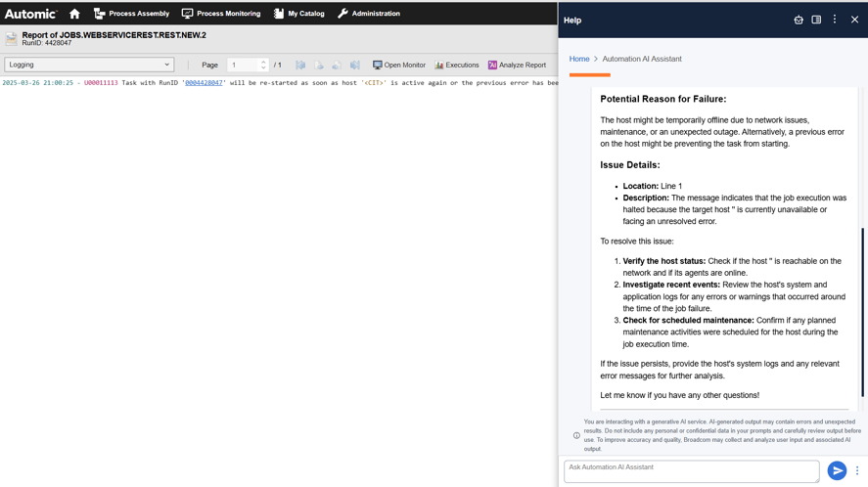868x487 pixels.
Task: Open My Catalog from the top bar
Action: 298,14
